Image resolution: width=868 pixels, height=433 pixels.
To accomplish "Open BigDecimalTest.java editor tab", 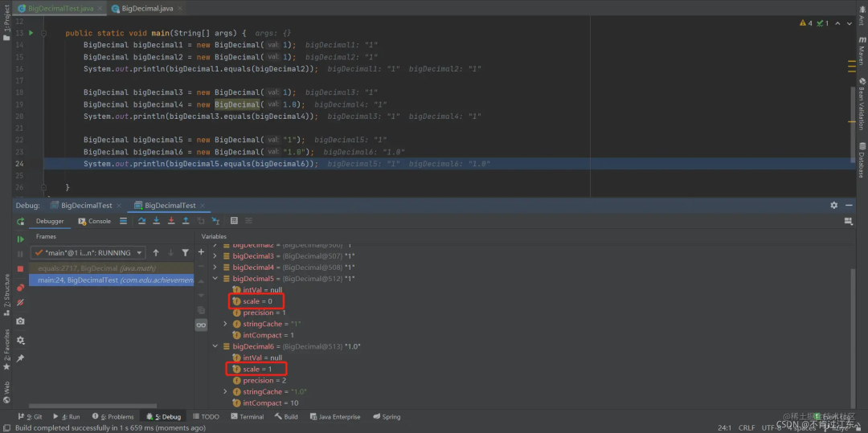I will pos(59,9).
